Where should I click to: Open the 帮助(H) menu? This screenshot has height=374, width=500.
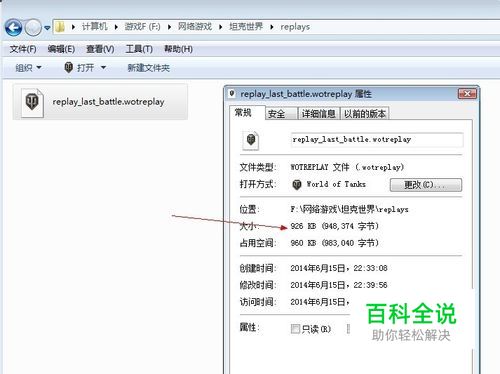pyautogui.click(x=178, y=49)
